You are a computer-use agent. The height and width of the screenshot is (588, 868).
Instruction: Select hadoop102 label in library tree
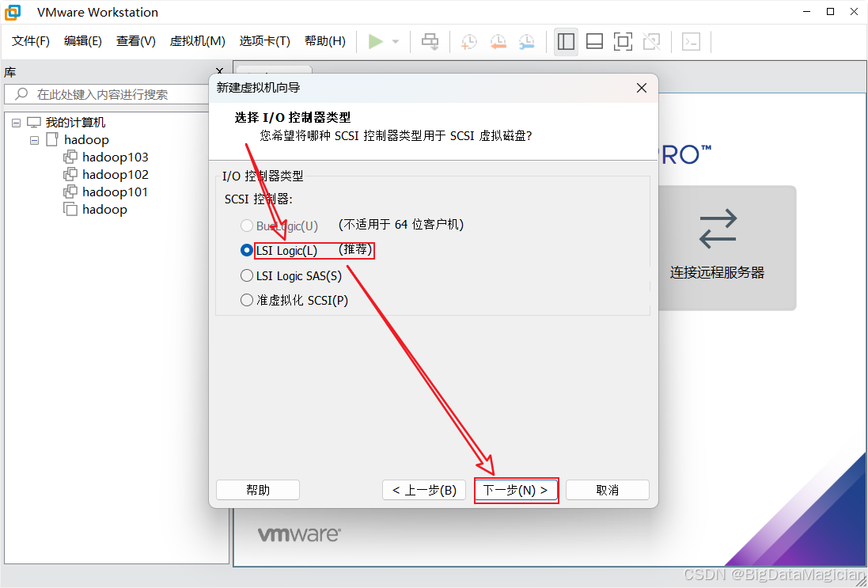point(116,175)
